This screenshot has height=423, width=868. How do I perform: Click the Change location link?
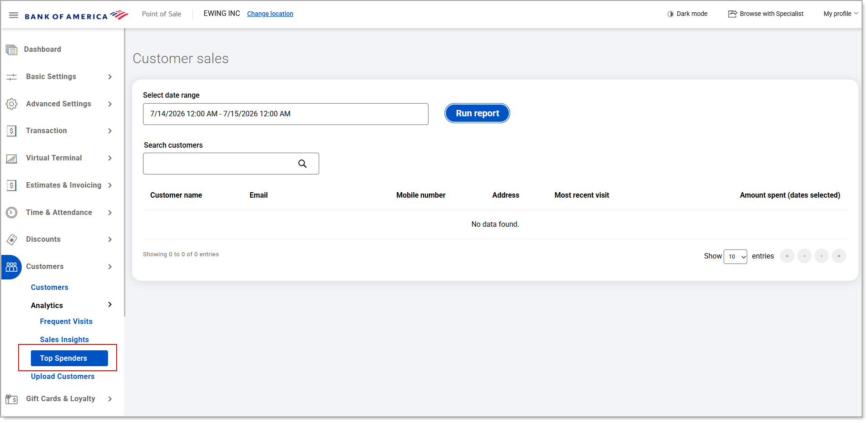[270, 14]
